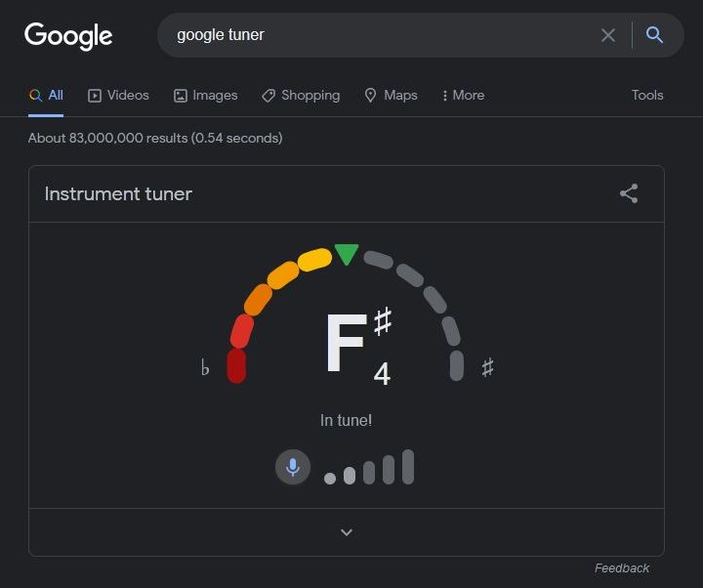Click the Feedback link below the tuner

coord(622,568)
